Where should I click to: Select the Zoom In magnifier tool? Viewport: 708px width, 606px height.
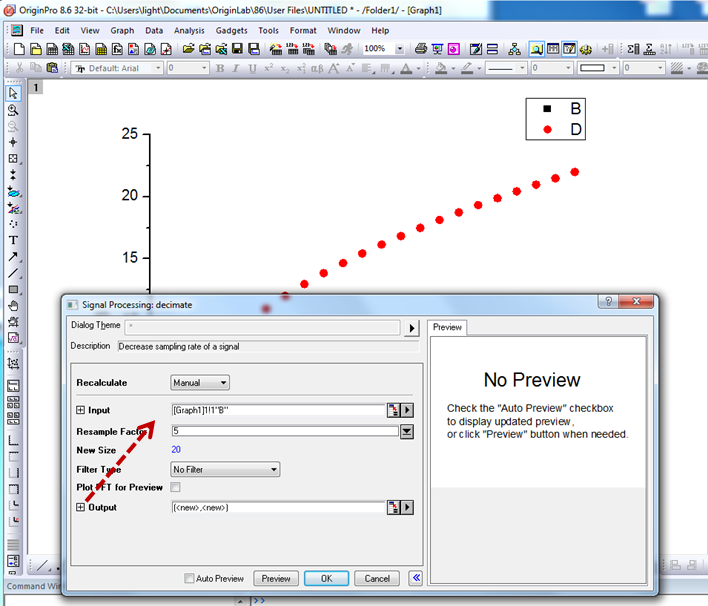(x=13, y=110)
